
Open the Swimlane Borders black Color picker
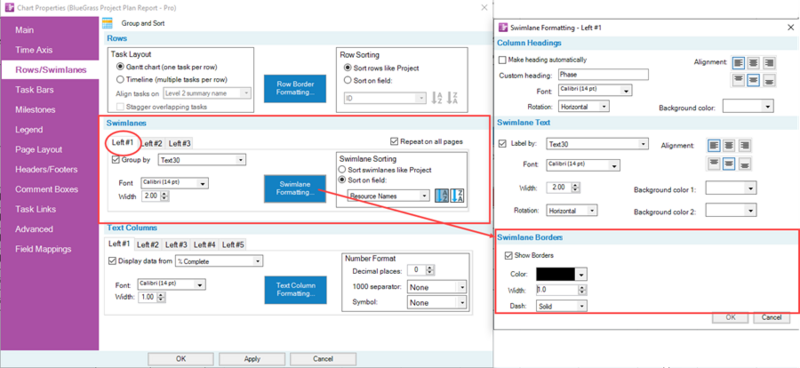tap(561, 275)
